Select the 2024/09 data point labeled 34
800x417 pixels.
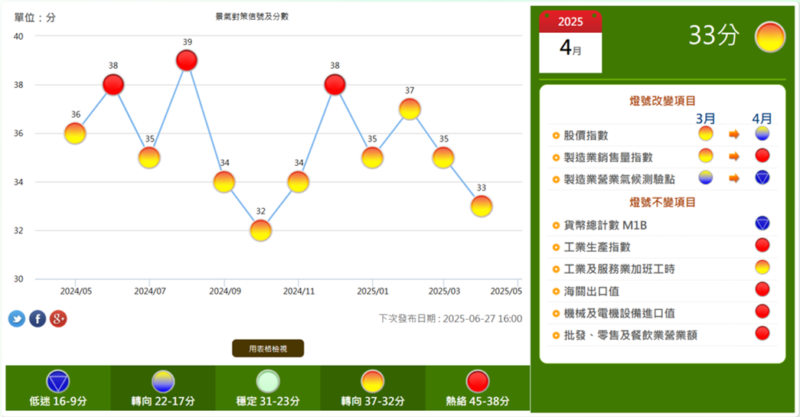click(224, 182)
